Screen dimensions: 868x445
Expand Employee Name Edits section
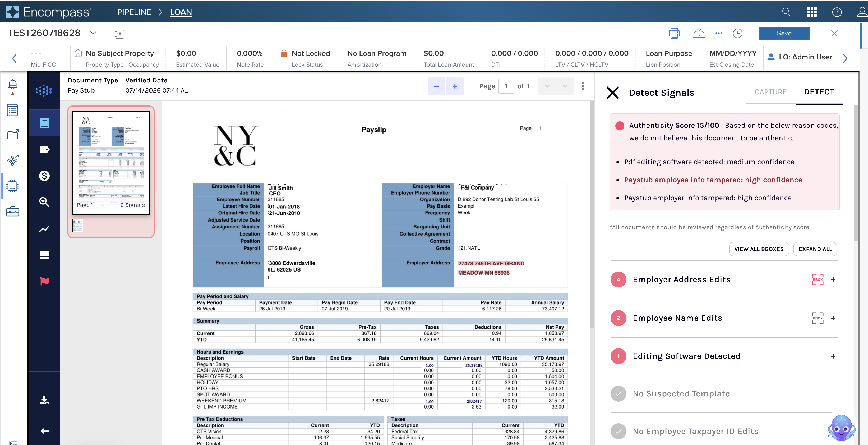coord(833,318)
